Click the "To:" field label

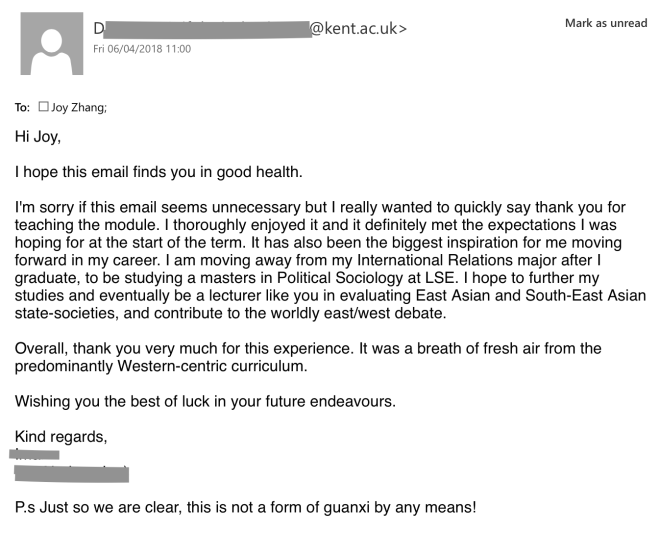coord(22,106)
